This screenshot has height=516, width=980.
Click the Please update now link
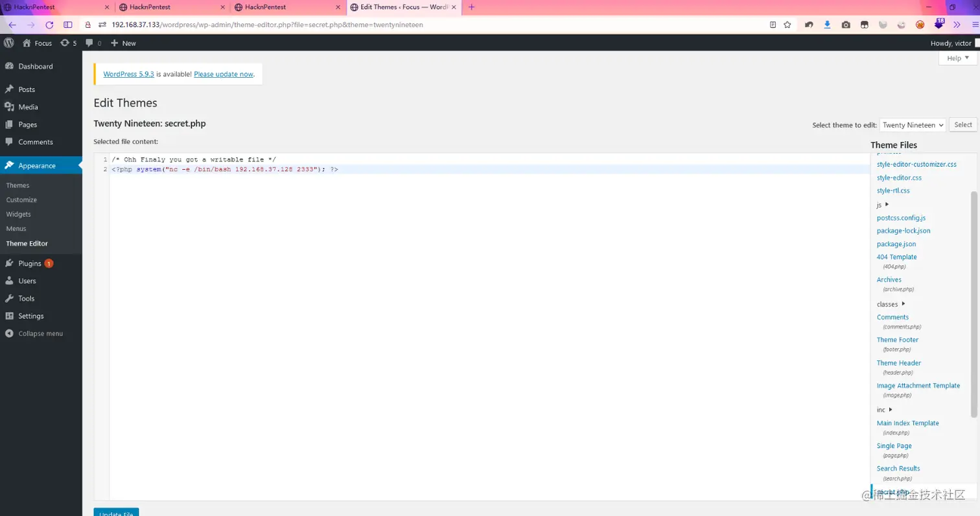(x=224, y=74)
